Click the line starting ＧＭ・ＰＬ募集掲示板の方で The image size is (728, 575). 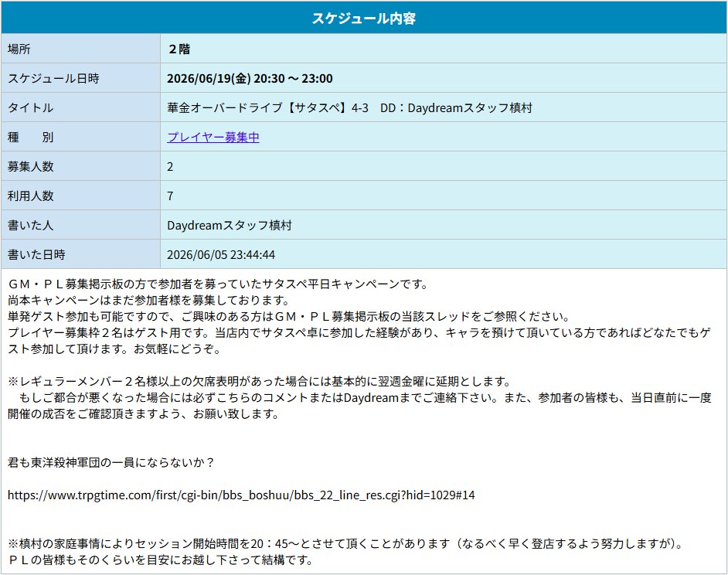pos(218,284)
